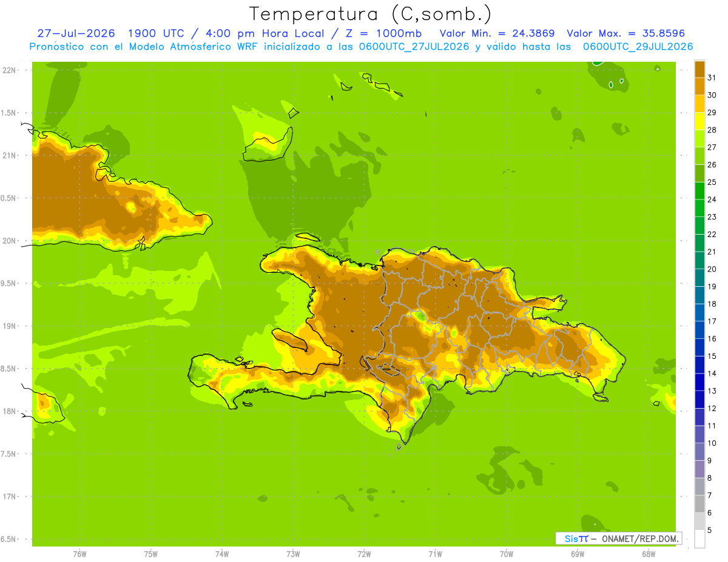This screenshot has width=728, height=562.
Task: Click '0600UTC_29JUL2026' valid-until time text
Action: 638,47
